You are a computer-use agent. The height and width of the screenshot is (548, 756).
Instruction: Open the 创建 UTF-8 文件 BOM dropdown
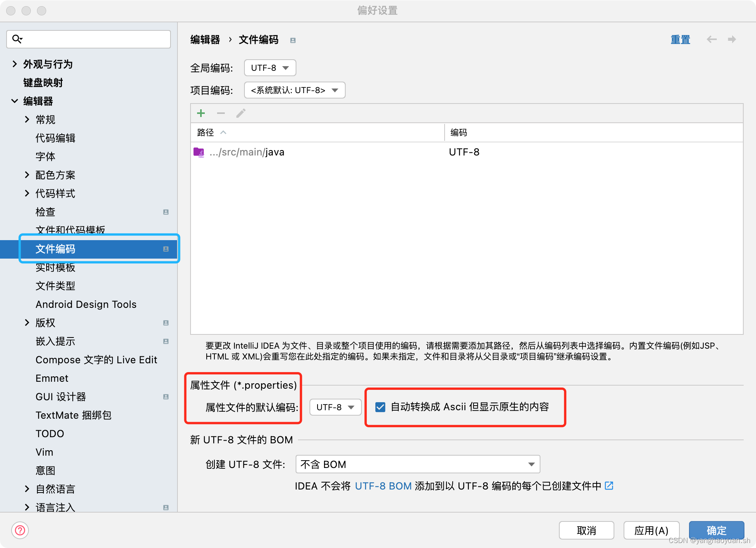click(418, 464)
